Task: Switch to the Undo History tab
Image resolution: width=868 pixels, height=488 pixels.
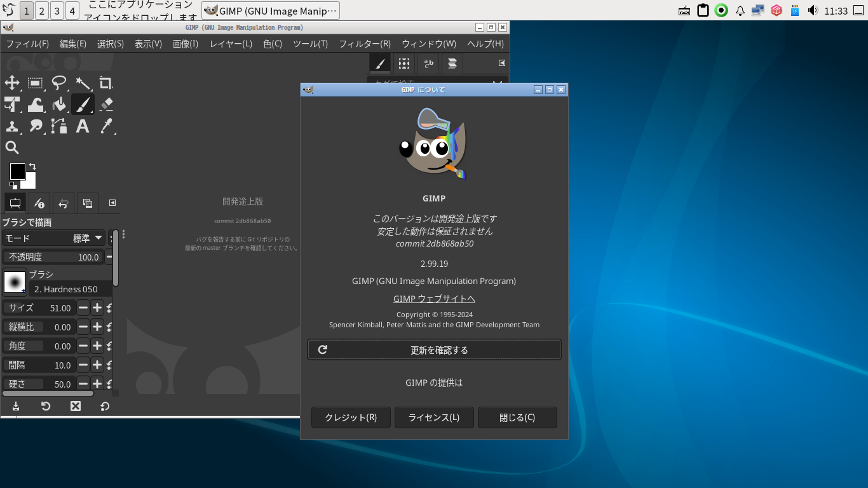Action: (64, 203)
